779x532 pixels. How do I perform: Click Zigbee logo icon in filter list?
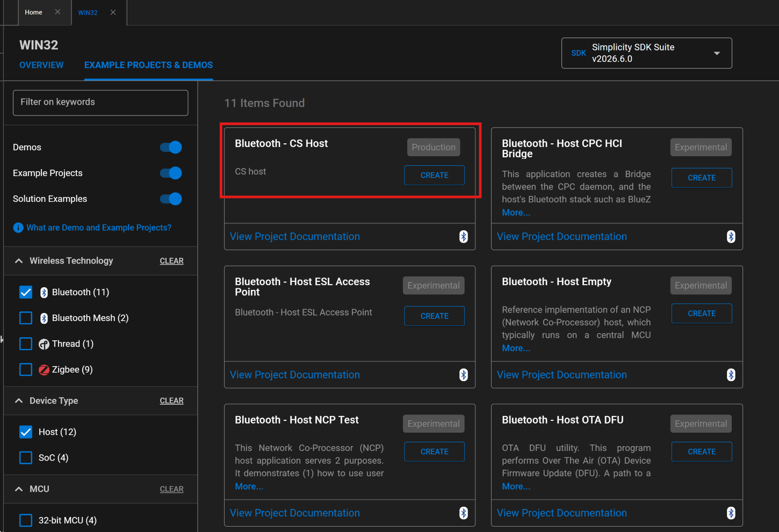pos(44,370)
